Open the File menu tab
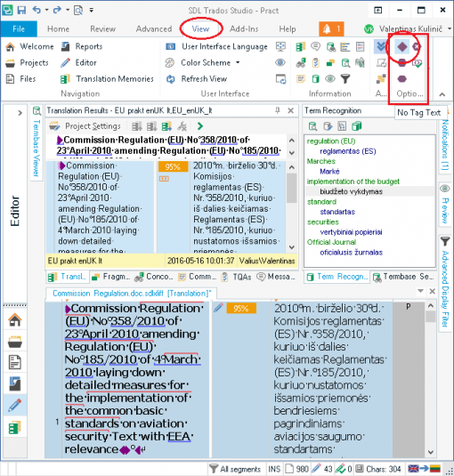454x476 pixels. click(x=19, y=28)
